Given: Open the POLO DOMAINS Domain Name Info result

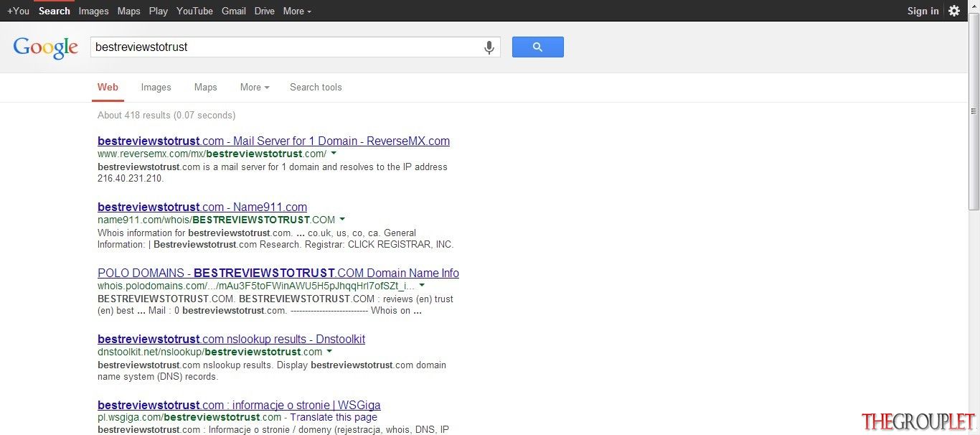Looking at the screenshot, I should 278,273.
